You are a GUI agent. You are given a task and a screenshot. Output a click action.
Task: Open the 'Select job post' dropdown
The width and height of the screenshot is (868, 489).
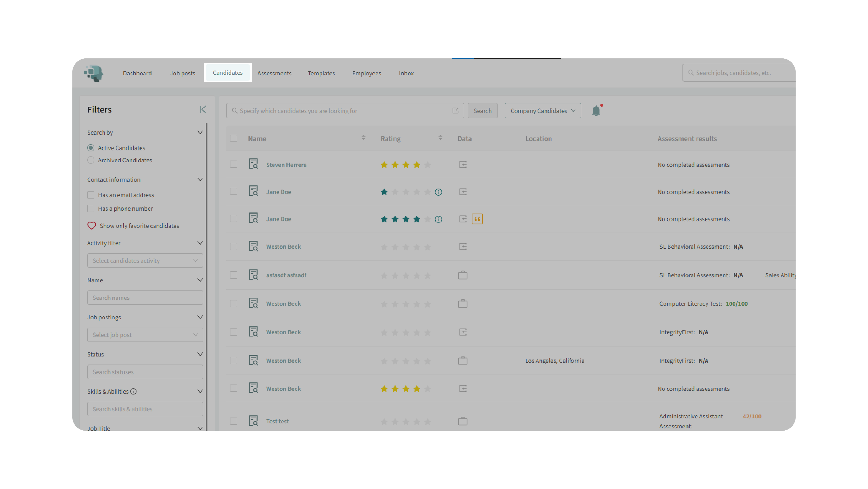(145, 335)
